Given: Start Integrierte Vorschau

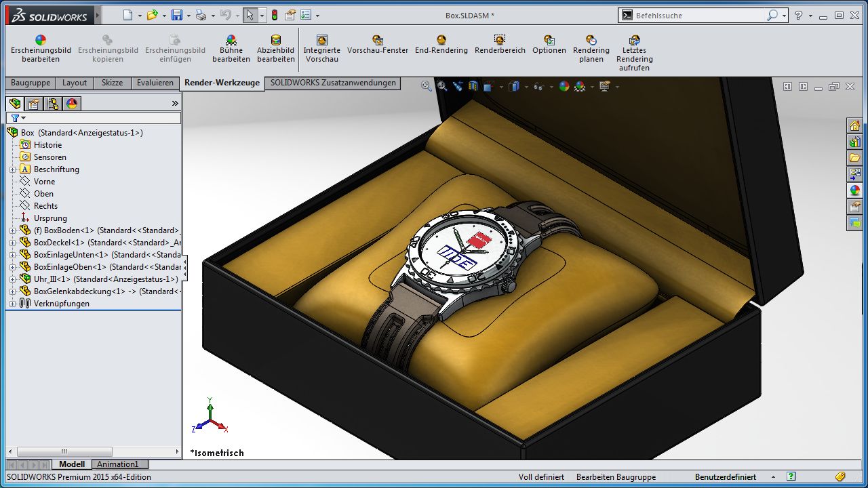Looking at the screenshot, I should (x=321, y=49).
